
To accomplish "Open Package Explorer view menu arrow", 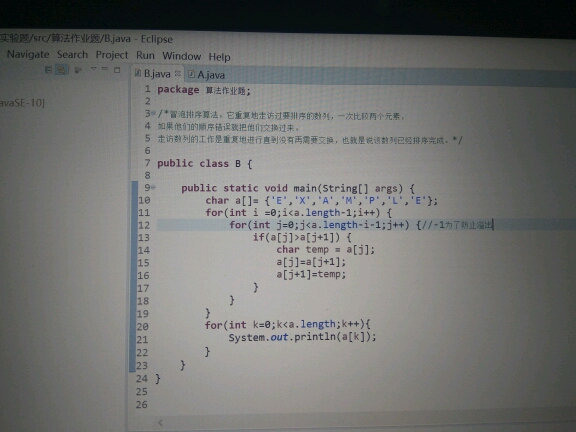I will 93,69.
